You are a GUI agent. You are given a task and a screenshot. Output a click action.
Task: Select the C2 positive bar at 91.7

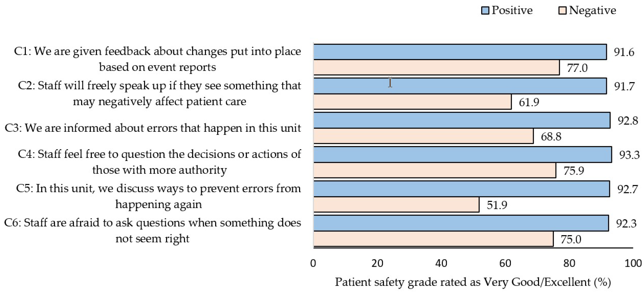point(460,86)
